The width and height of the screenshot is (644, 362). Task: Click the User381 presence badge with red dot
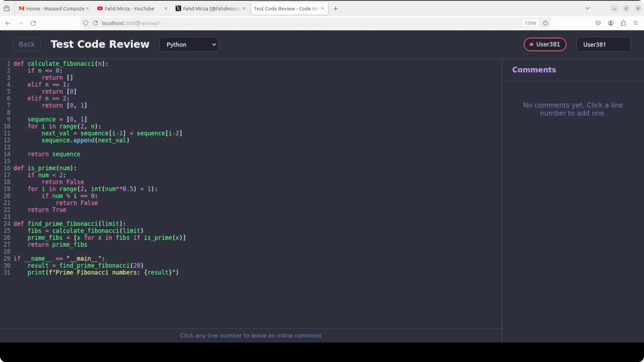pos(545,44)
